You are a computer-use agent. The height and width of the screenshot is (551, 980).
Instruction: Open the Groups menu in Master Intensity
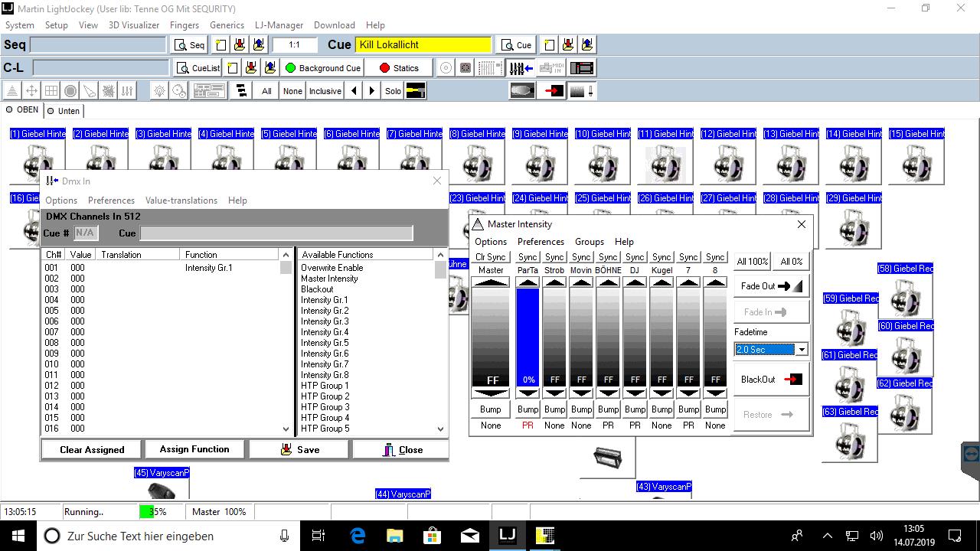(x=590, y=242)
